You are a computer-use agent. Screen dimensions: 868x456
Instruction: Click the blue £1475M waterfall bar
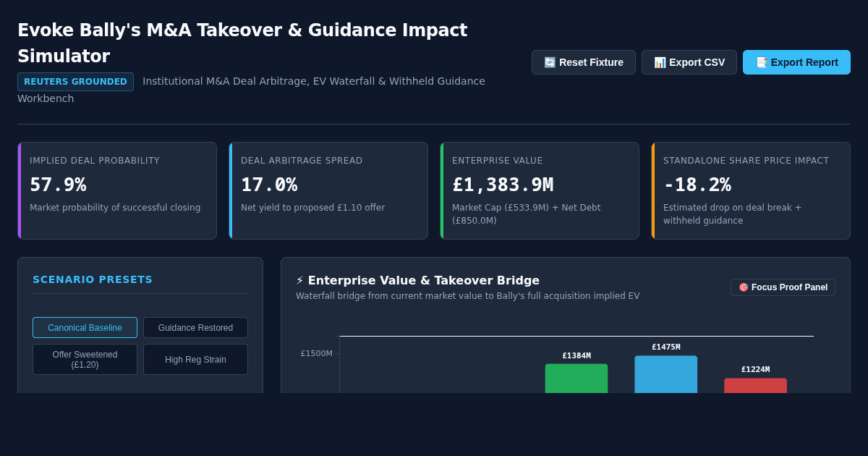[666, 374]
